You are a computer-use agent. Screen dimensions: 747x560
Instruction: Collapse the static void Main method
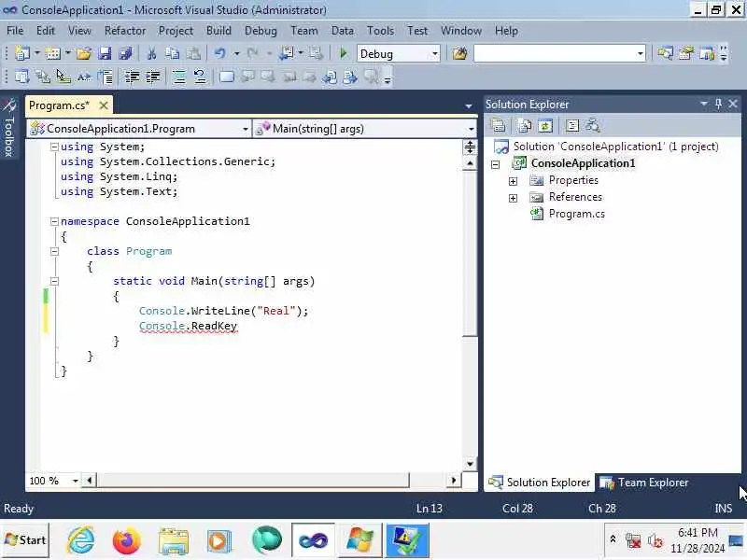pos(54,282)
